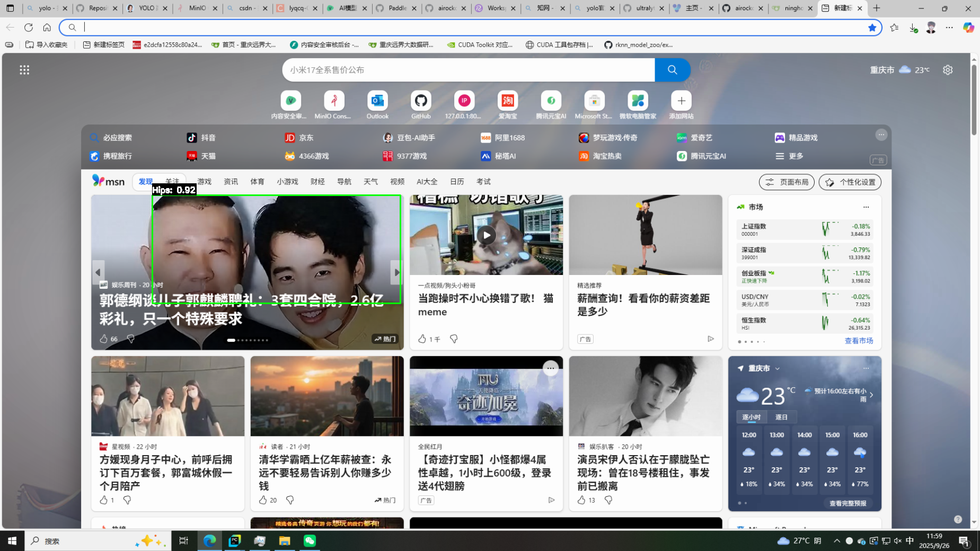980x551 pixels.
Task: Switch weather view to 逐日
Action: pyautogui.click(x=781, y=417)
